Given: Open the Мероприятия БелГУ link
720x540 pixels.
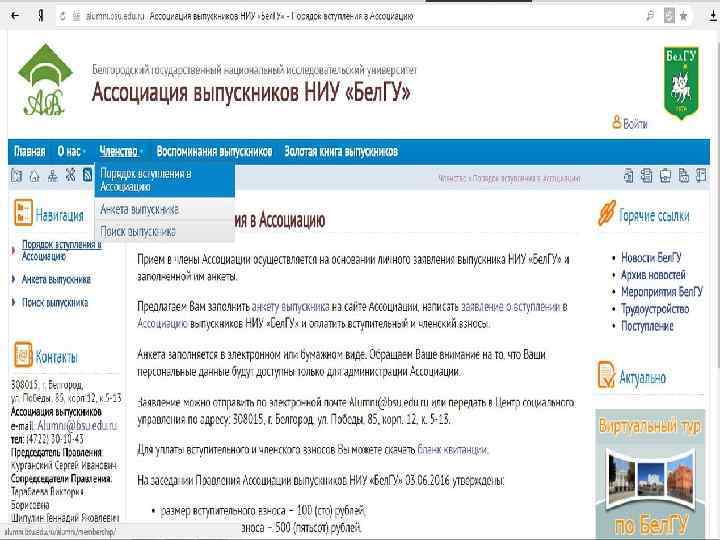Looking at the screenshot, I should [x=662, y=292].
